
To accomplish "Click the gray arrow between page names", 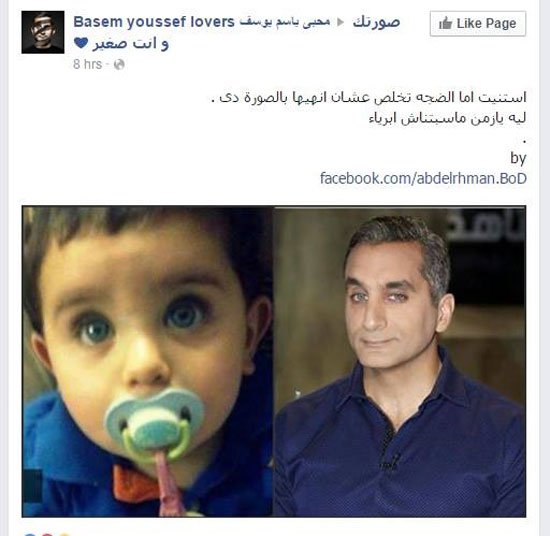I will (340, 22).
